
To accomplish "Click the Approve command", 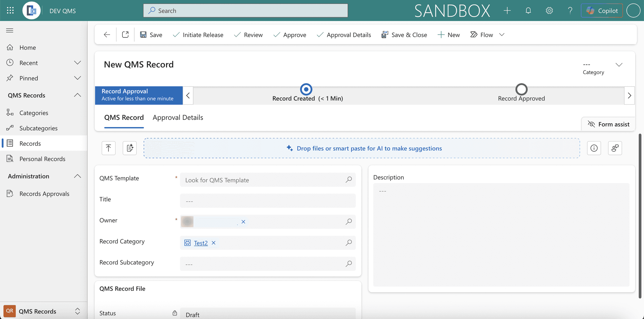I will point(290,35).
